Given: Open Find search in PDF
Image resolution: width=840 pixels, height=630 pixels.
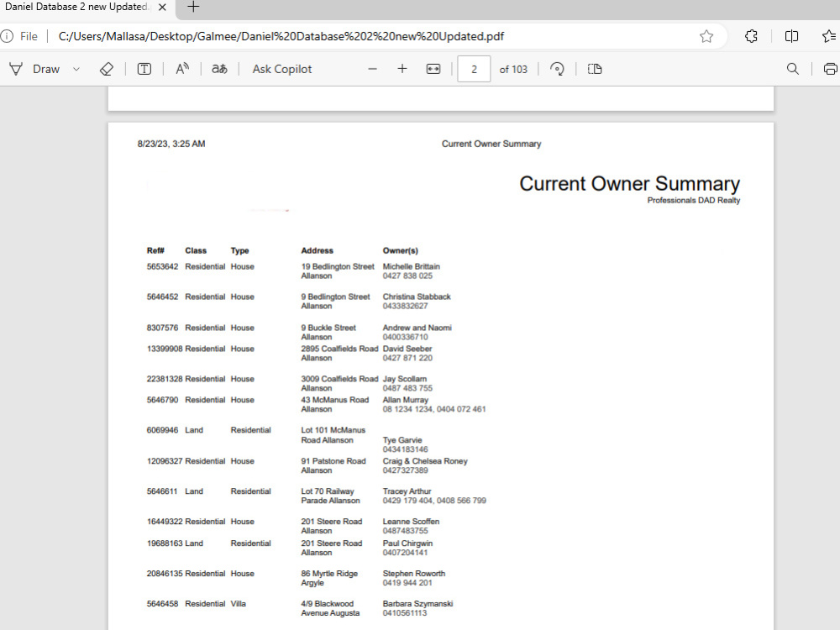Looking at the screenshot, I should click(x=793, y=69).
